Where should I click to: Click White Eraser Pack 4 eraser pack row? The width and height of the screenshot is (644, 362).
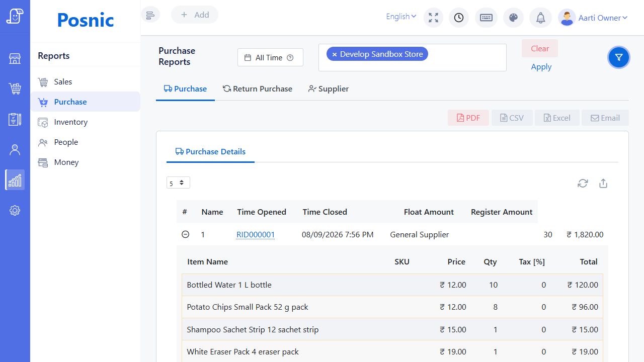pyautogui.click(x=392, y=351)
